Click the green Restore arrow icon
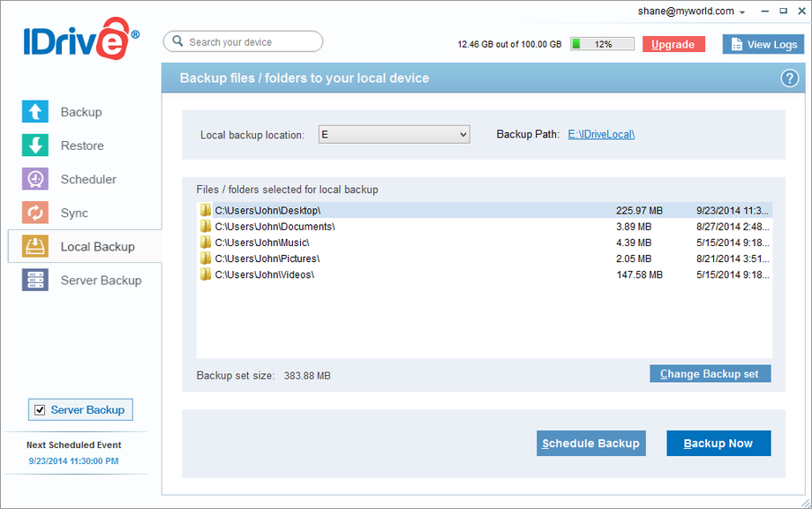Viewport: 812px width, 509px height. point(35,145)
